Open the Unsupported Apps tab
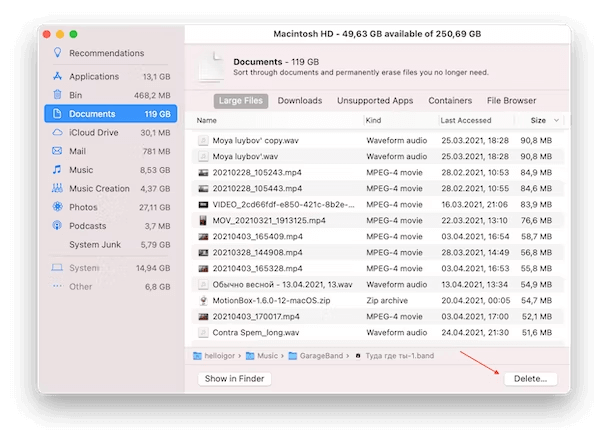The width and height of the screenshot is (608, 443). point(375,101)
